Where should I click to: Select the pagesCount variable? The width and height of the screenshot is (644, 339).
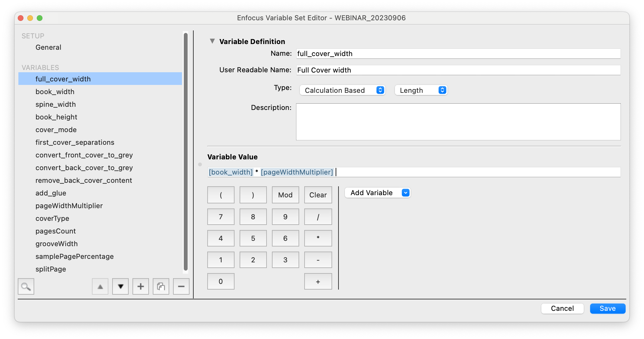pos(100,231)
